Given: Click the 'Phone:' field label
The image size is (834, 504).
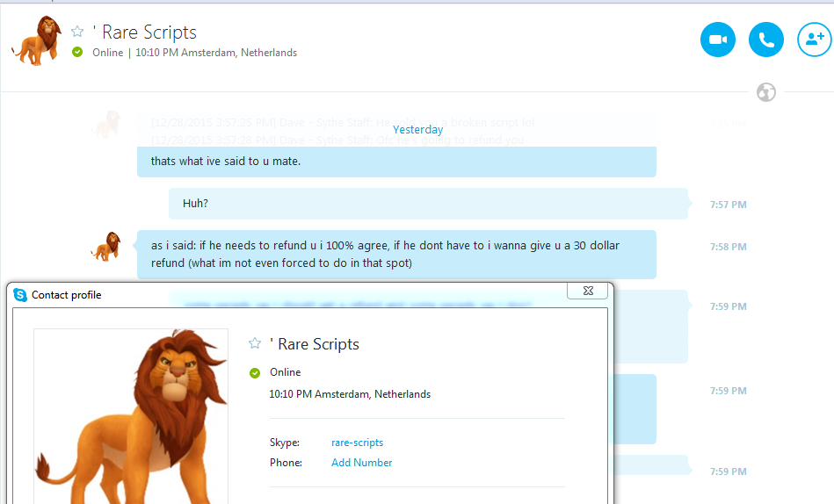Looking at the screenshot, I should pos(286,463).
